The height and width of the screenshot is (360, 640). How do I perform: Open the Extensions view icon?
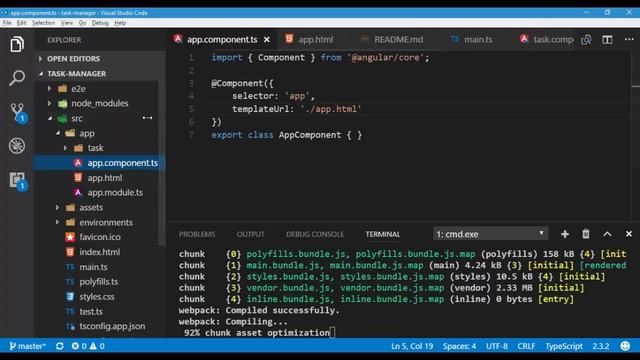pyautogui.click(x=18, y=180)
